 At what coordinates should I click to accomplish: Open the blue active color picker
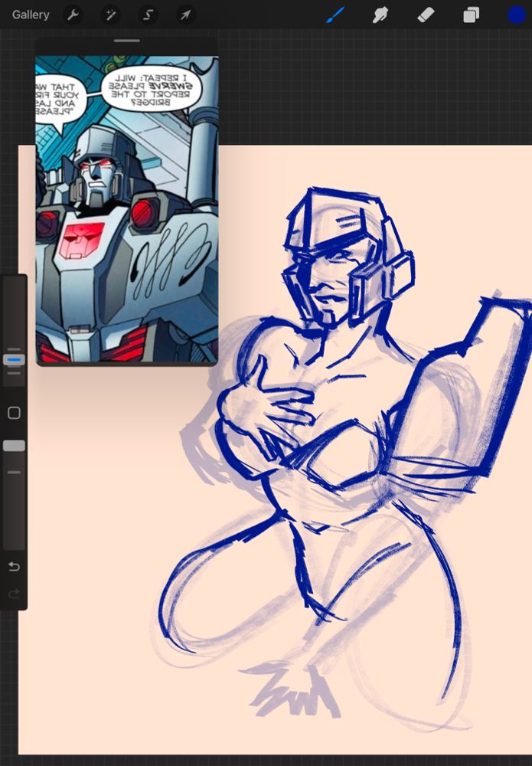(x=516, y=15)
